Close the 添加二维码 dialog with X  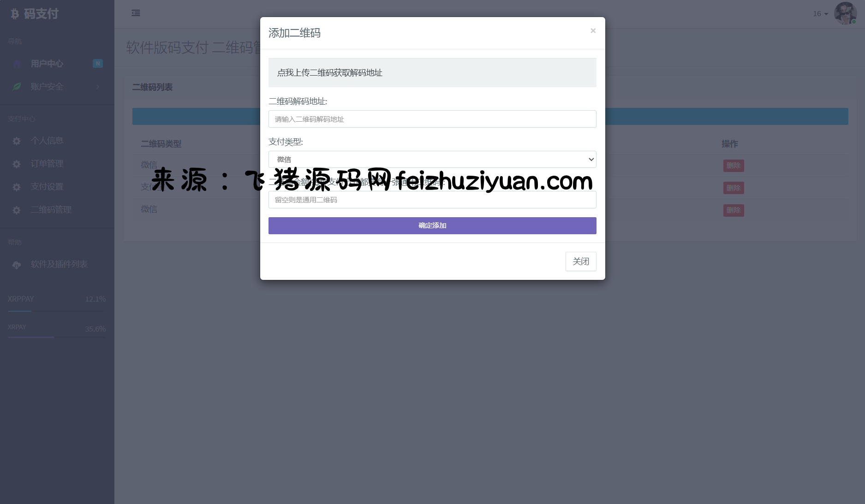point(593,30)
